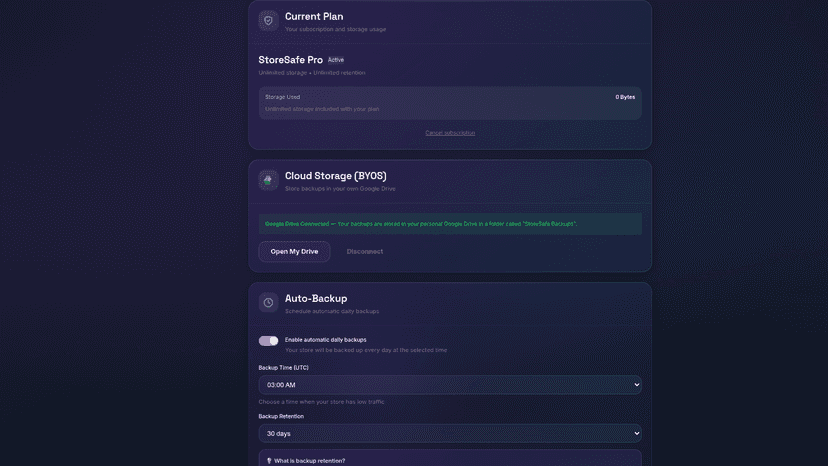The height and width of the screenshot is (466, 828).
Task: Click the Backup Retention label
Action: point(281,416)
